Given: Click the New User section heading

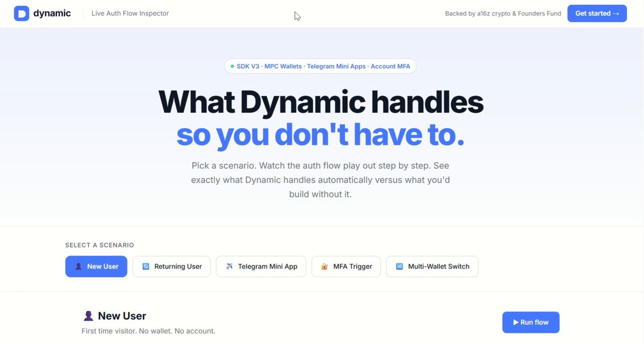Looking at the screenshot, I should (122, 316).
